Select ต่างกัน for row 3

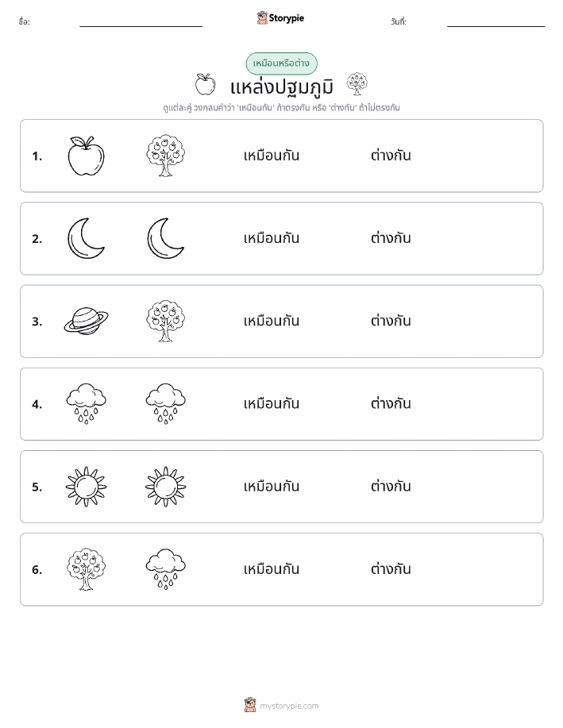point(391,321)
